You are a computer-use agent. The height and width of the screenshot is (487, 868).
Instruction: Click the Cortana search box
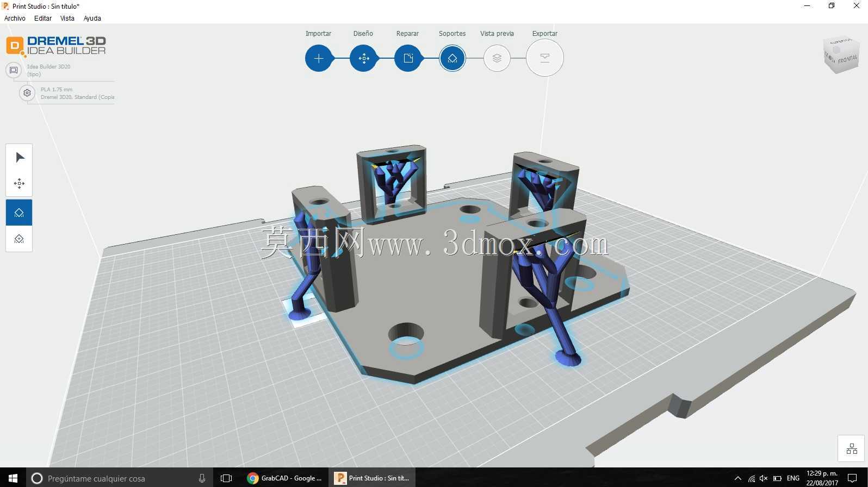119,478
